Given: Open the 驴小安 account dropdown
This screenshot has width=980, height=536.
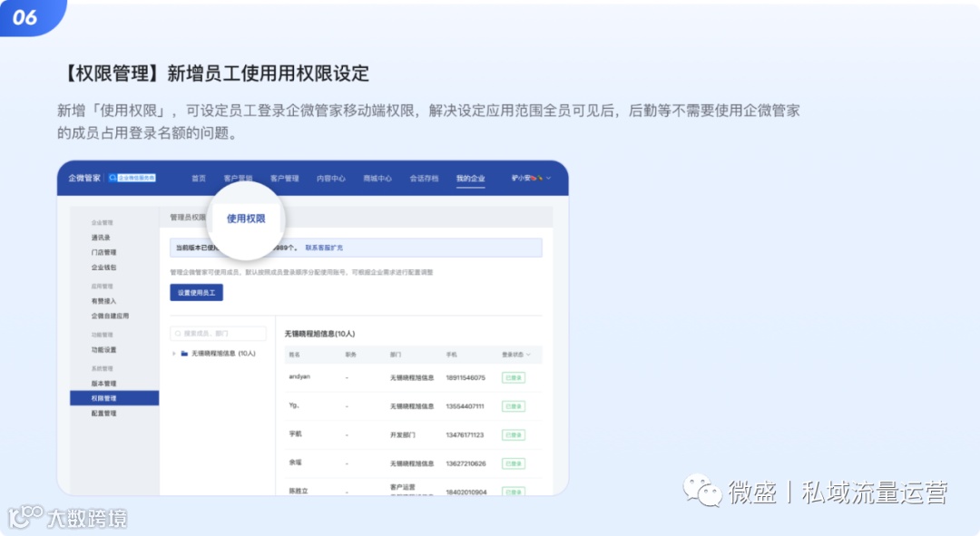Looking at the screenshot, I should tap(531, 178).
